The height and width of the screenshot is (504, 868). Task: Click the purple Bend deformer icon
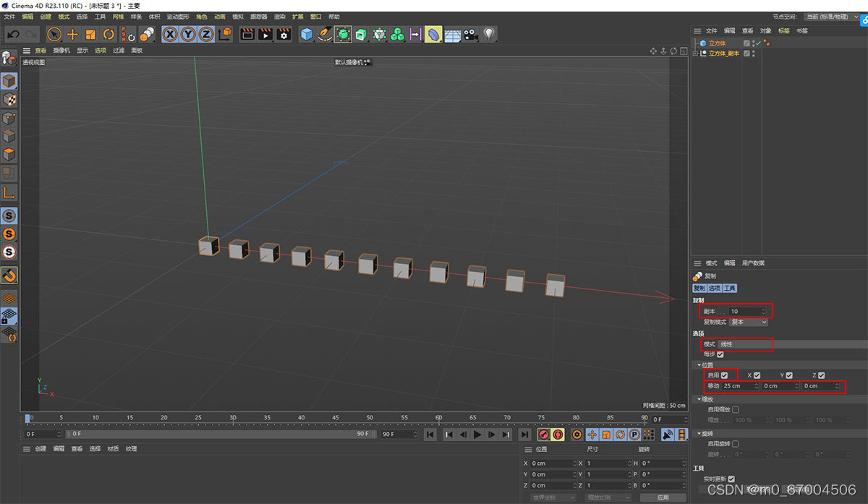pyautogui.click(x=433, y=34)
